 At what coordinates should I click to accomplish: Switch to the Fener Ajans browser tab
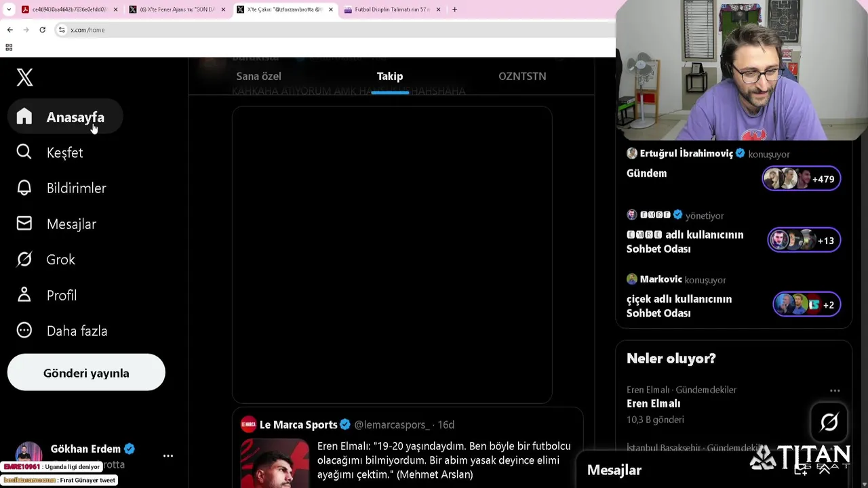[x=176, y=9]
